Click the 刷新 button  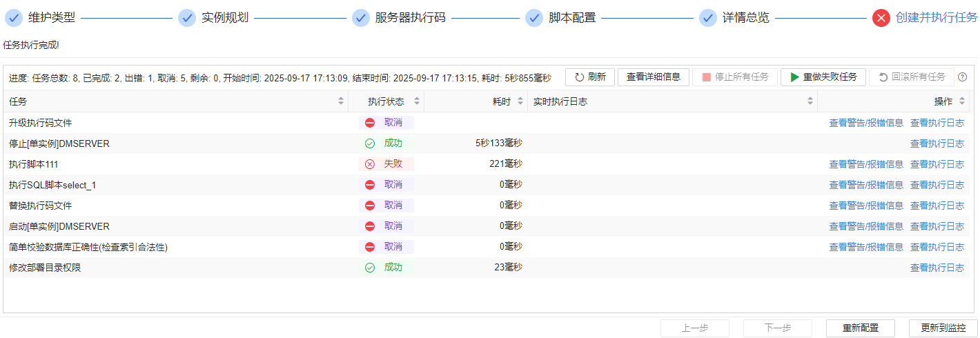(x=589, y=77)
